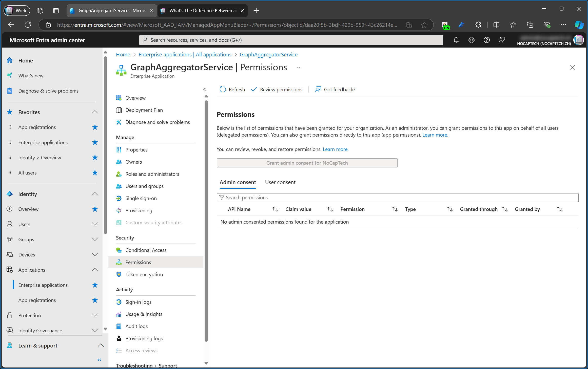
Task: Open Properties under Manage
Action: click(136, 150)
